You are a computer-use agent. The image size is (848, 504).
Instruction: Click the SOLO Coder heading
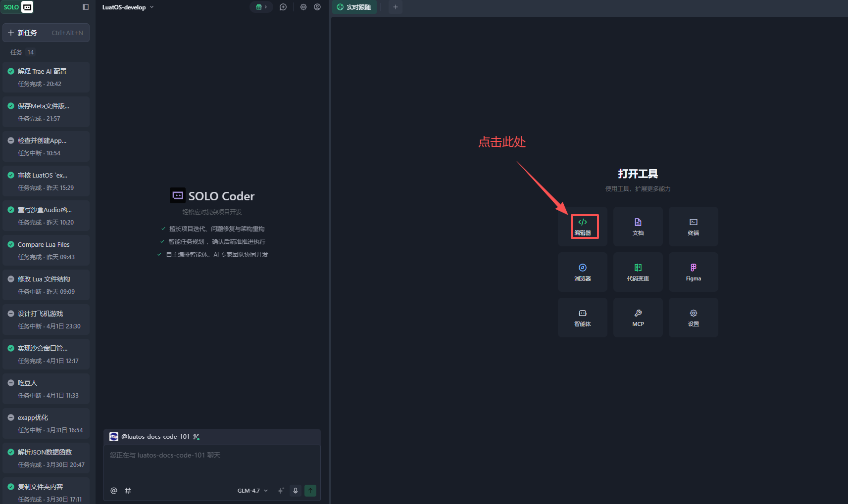tap(221, 196)
